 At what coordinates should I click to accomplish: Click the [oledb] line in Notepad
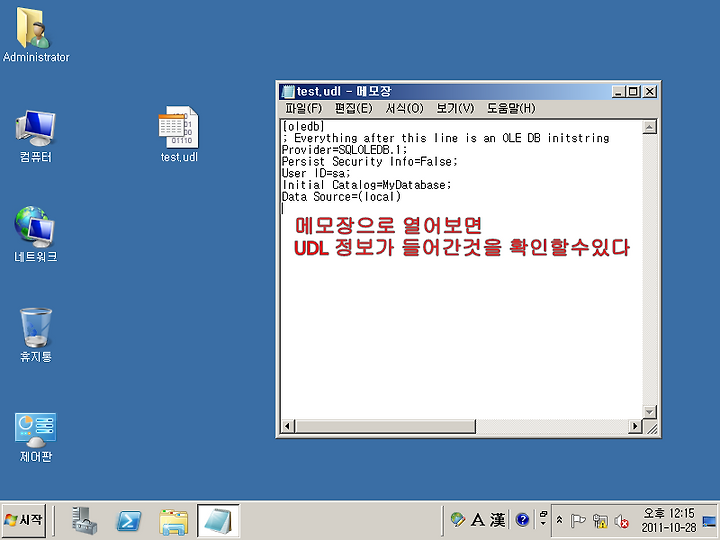(x=304, y=126)
